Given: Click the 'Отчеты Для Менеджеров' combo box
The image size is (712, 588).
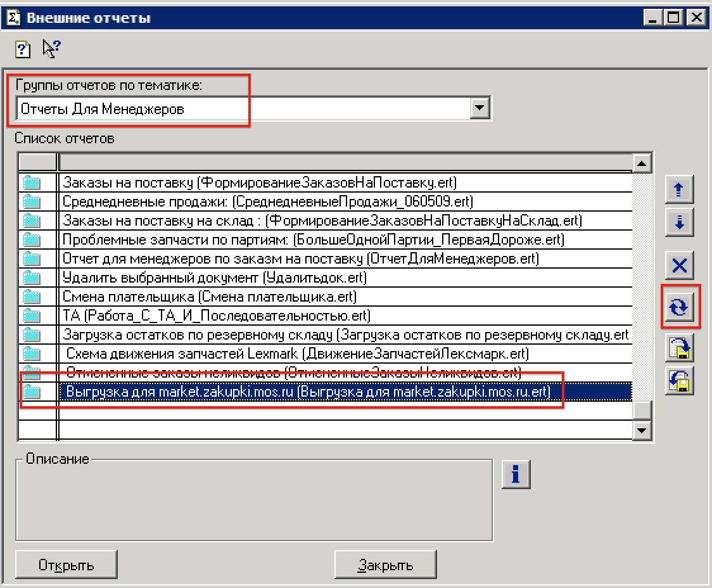Looking at the screenshot, I should pos(244,109).
